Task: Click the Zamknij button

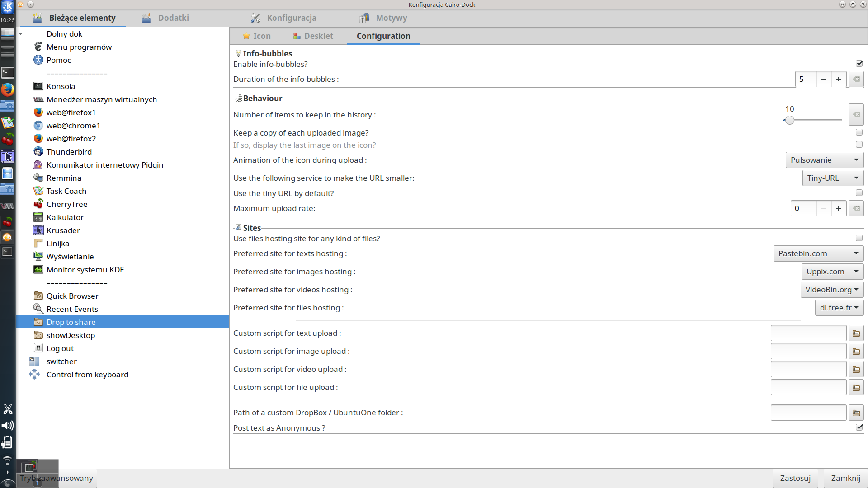Action: 845,478
